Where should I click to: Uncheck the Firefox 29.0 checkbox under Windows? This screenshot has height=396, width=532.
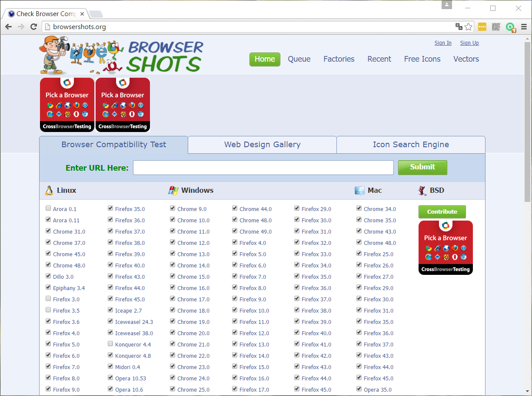click(297, 208)
